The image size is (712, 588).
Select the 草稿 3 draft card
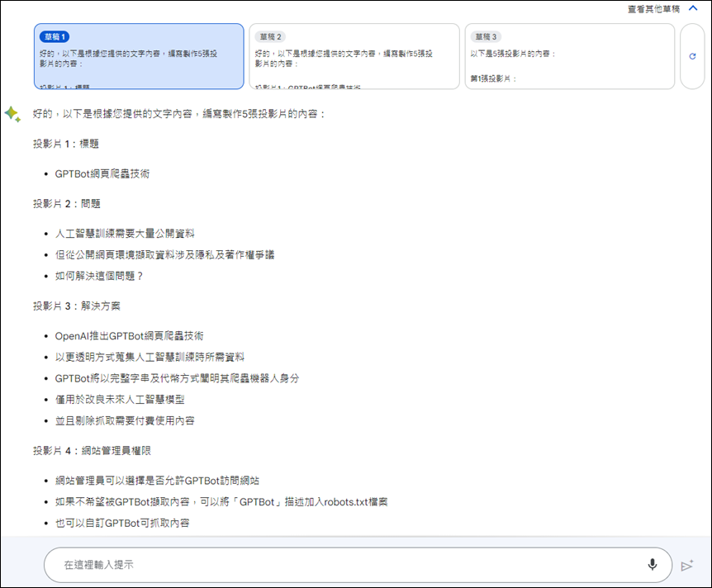(x=570, y=56)
